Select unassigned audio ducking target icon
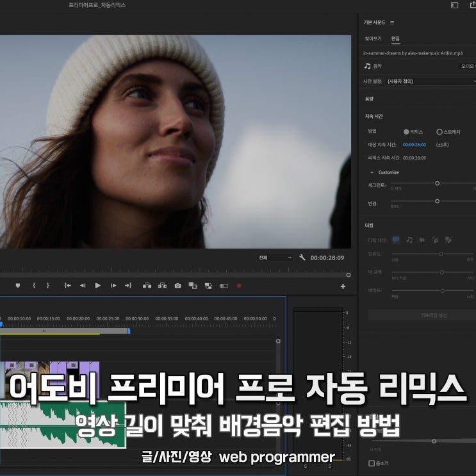 (448, 240)
